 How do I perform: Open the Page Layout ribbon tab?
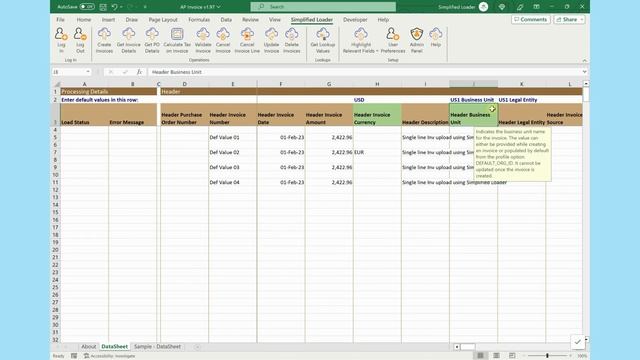163,20
